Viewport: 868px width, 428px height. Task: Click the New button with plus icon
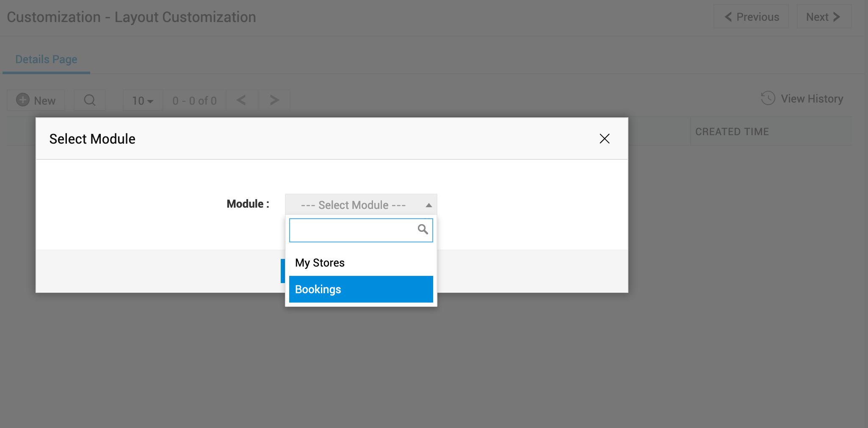point(36,100)
